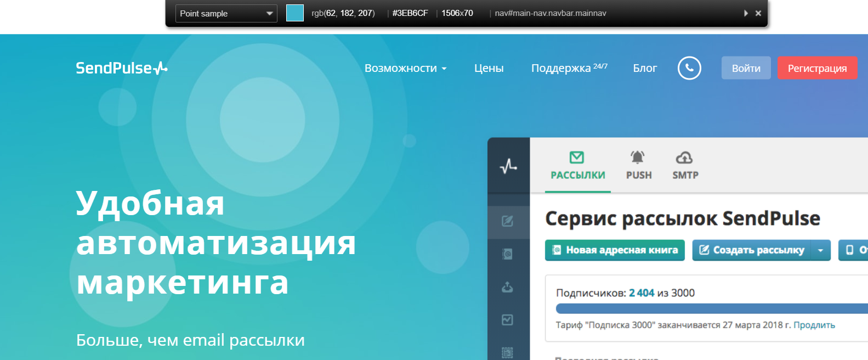Click the SendPulse logo
The height and width of the screenshot is (360, 868).
point(122,68)
